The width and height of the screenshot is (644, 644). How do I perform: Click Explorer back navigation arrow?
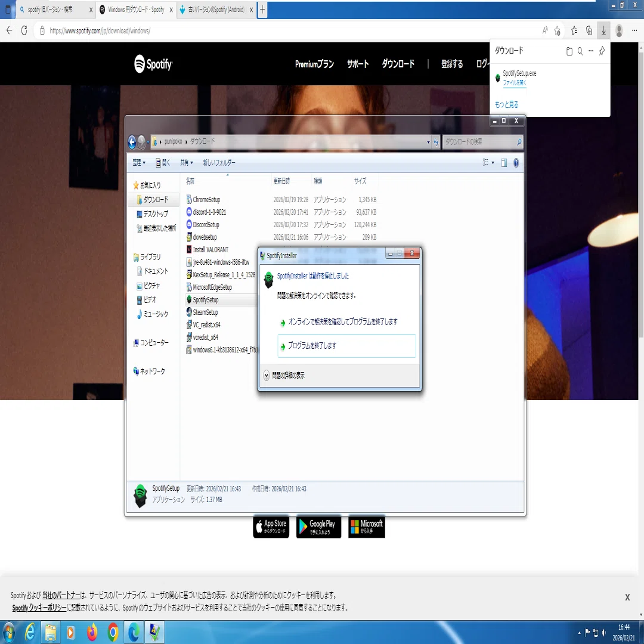[132, 142]
